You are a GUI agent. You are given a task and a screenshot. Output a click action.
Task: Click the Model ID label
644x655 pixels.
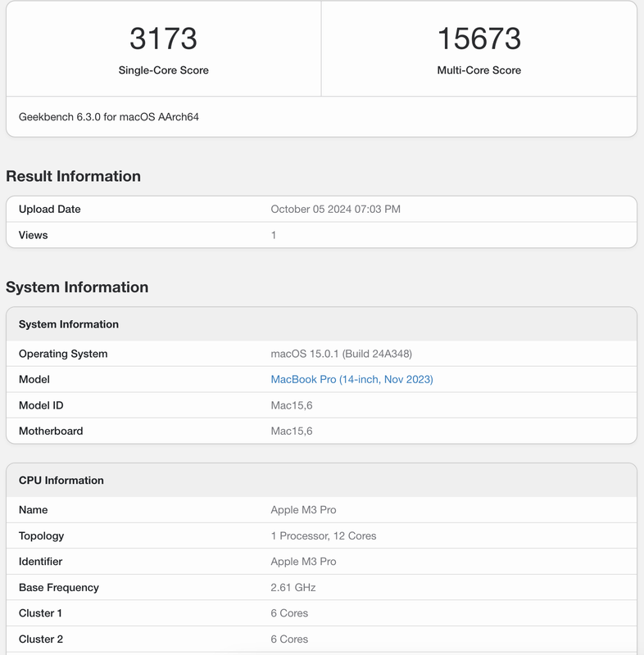[41, 405]
